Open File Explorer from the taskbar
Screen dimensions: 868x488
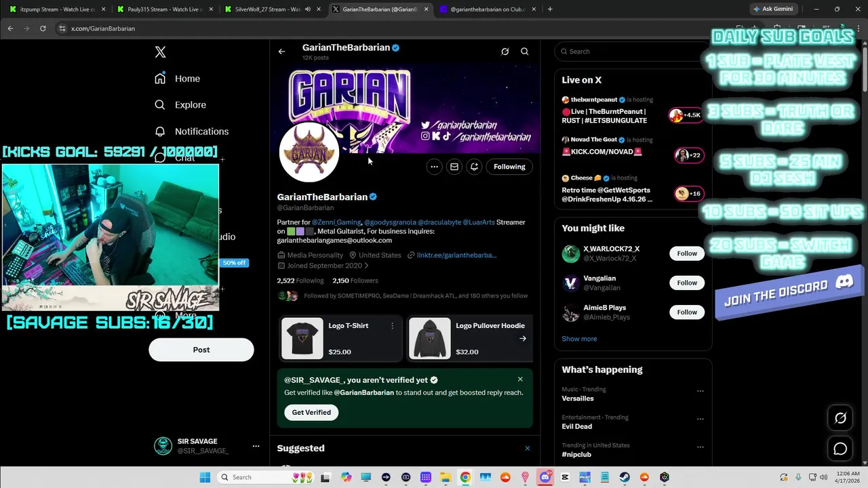click(446, 477)
